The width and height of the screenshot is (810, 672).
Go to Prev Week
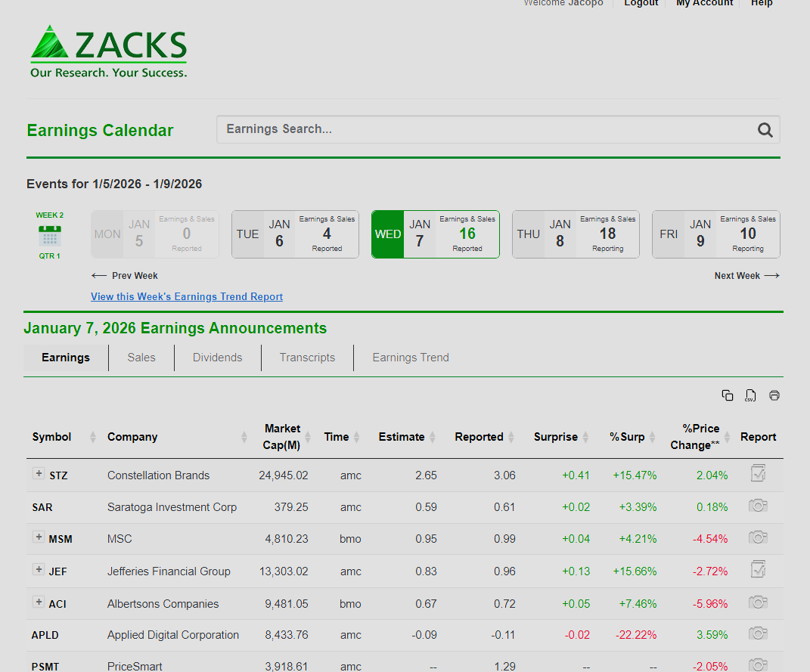(x=125, y=276)
